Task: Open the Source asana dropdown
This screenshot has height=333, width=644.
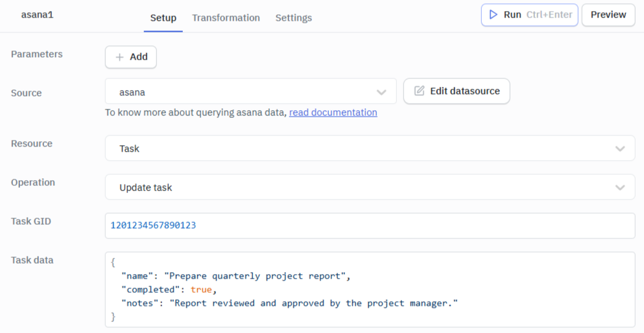Action: pyautogui.click(x=250, y=91)
